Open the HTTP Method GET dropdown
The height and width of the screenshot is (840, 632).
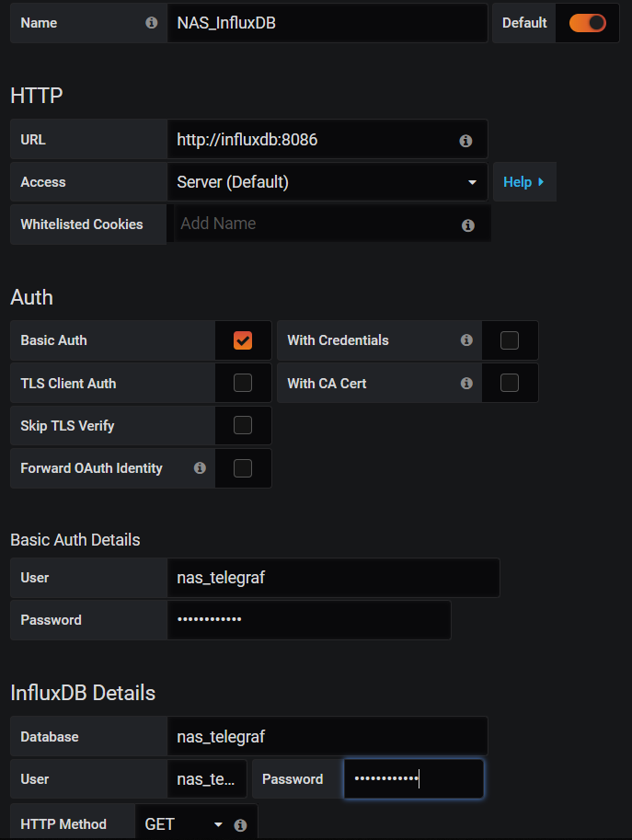(x=184, y=825)
